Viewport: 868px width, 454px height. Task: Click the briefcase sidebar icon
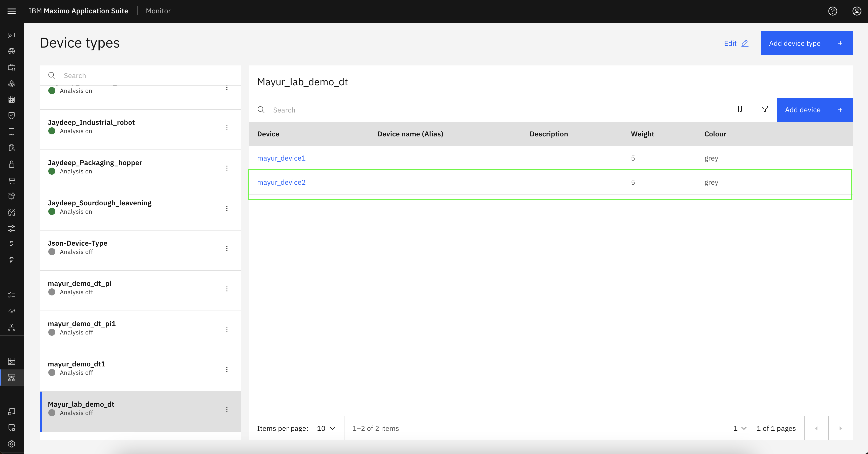pyautogui.click(x=12, y=67)
